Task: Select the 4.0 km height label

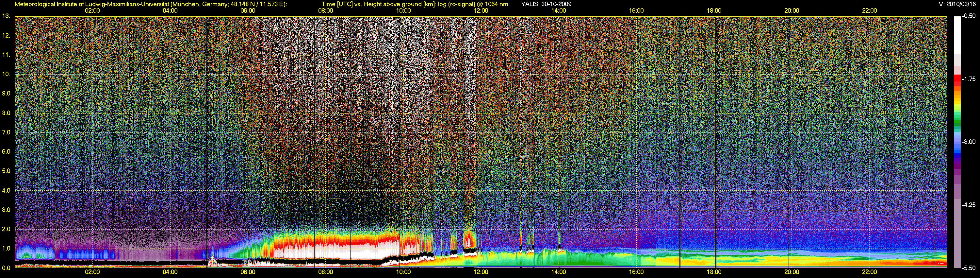Action: 6,191
